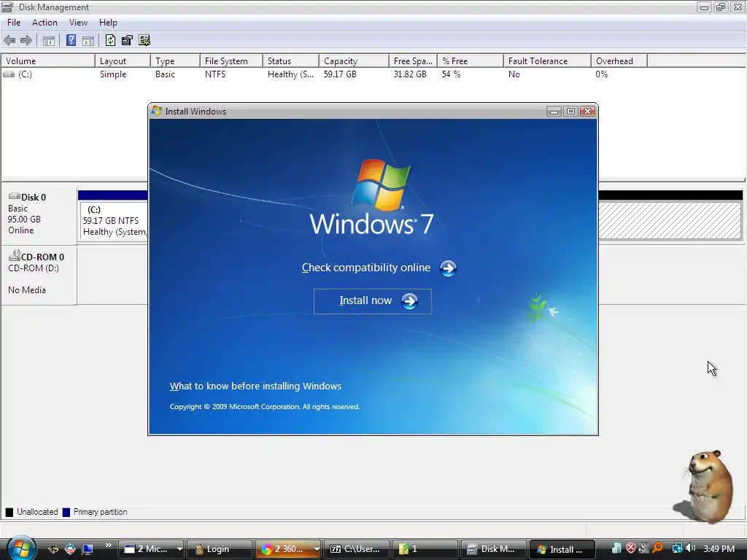The width and height of the screenshot is (747, 560).
Task: Open the Action menu
Action: point(44,23)
